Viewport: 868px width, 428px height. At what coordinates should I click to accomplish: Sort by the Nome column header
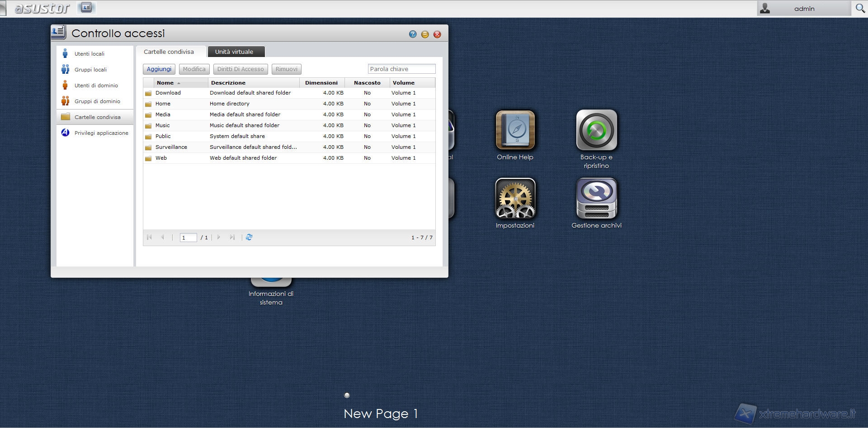click(x=165, y=83)
